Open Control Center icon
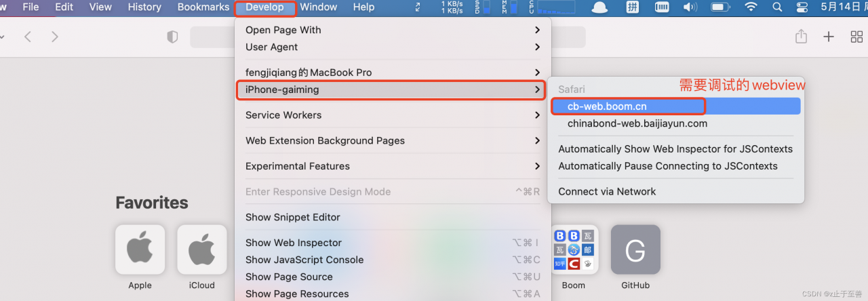Viewport: 868px width, 301px height. coord(802,7)
